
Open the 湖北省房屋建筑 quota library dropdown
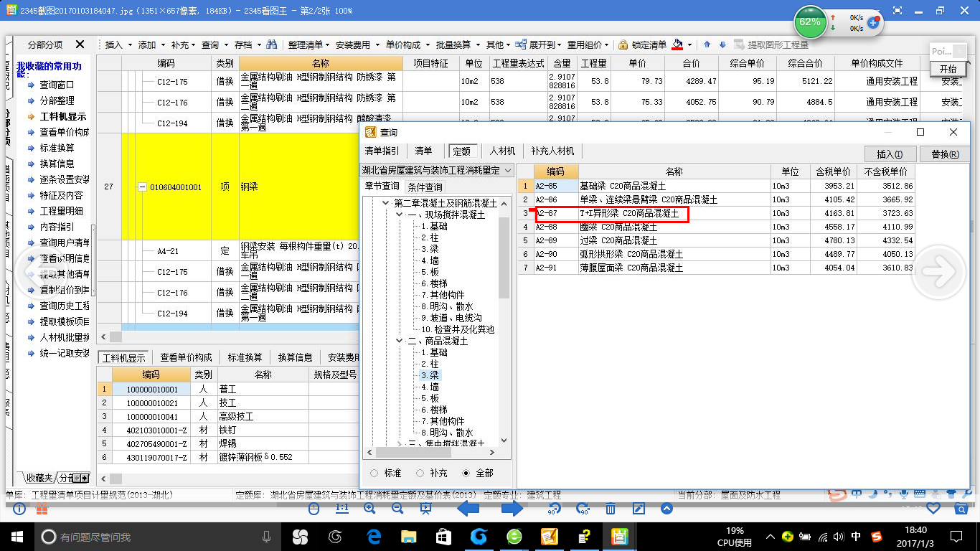pos(508,171)
